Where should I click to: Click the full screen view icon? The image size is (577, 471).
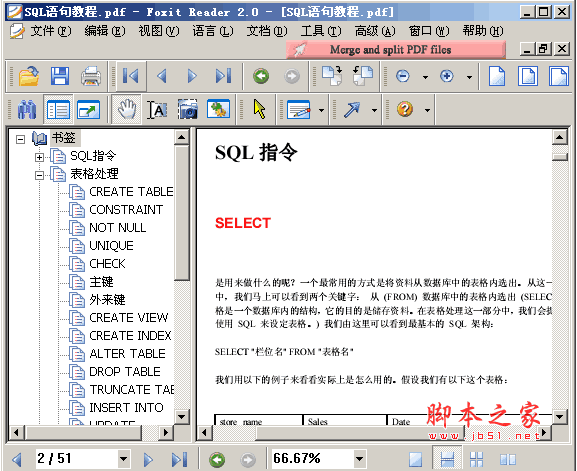coord(88,109)
